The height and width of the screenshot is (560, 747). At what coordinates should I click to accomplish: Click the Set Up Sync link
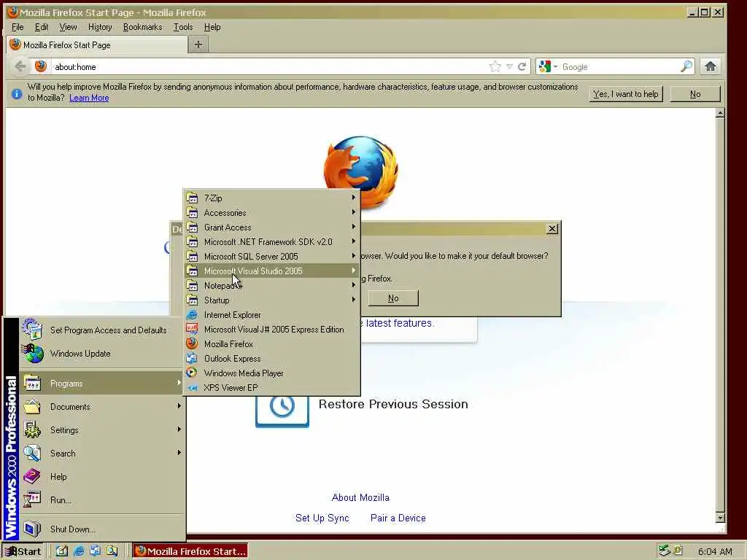click(322, 518)
